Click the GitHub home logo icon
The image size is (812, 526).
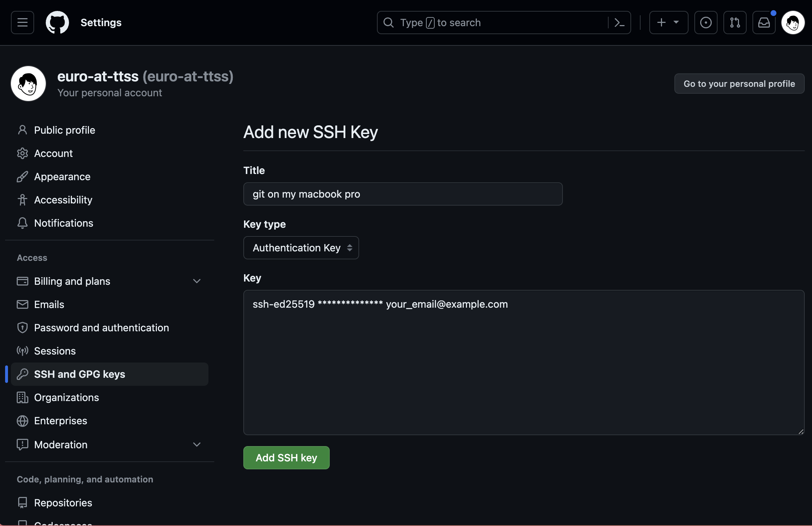57,22
